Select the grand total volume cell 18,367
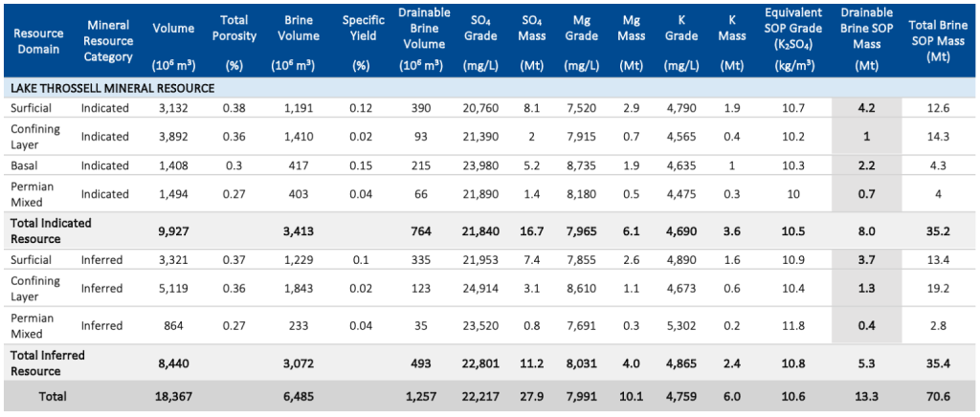 pos(172,398)
